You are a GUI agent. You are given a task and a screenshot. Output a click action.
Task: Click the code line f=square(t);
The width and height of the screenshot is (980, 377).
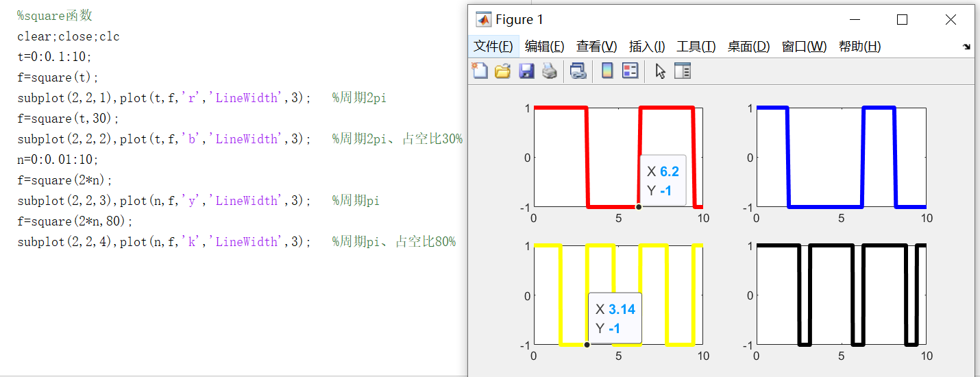pyautogui.click(x=58, y=77)
